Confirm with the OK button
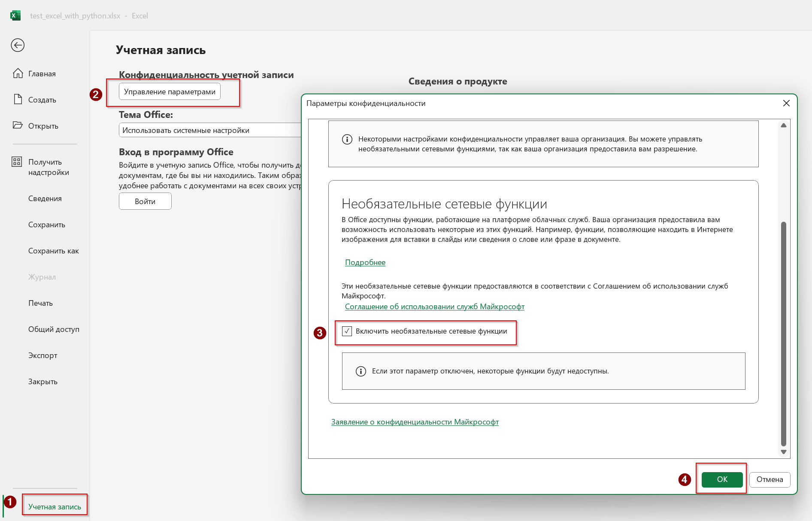 [x=722, y=479]
